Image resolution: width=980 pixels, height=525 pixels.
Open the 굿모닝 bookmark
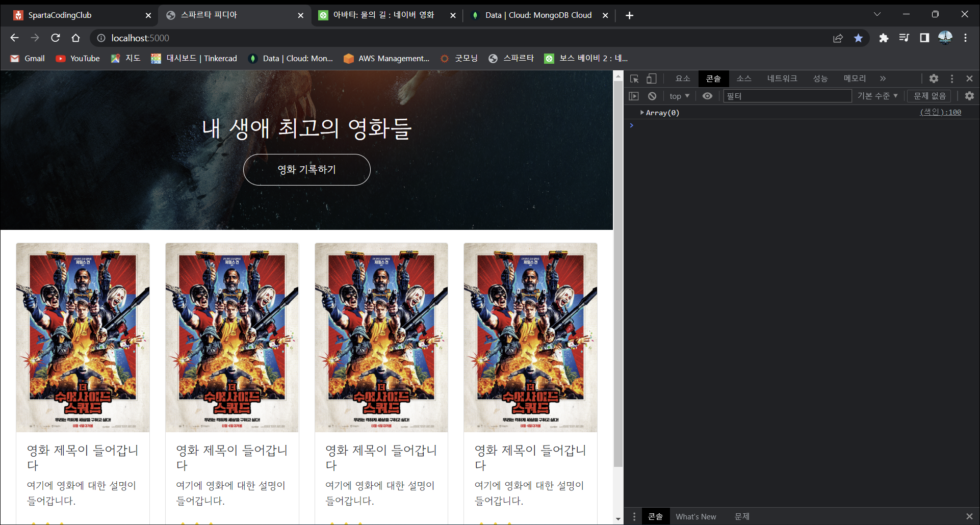tap(459, 58)
